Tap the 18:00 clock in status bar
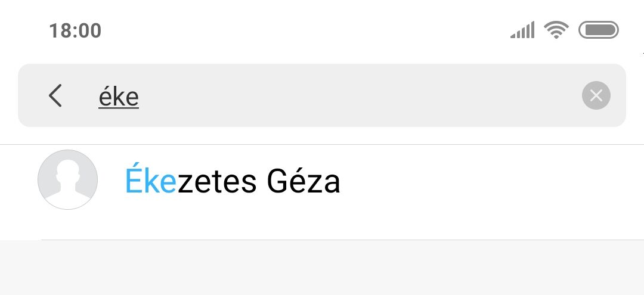This screenshot has width=644, height=295. [x=75, y=31]
